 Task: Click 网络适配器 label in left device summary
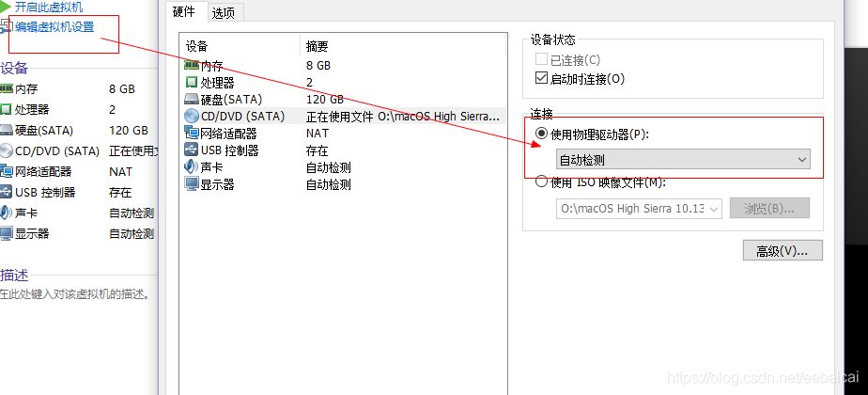coord(43,172)
